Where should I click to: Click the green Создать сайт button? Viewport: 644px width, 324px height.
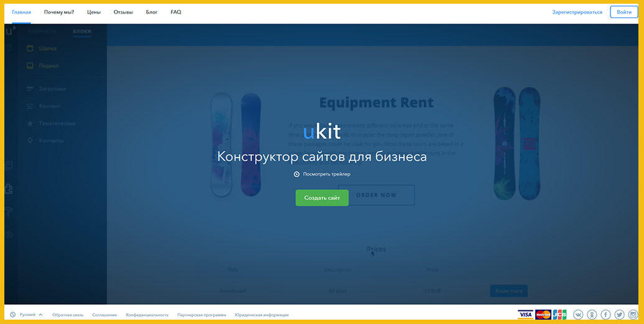(x=322, y=197)
